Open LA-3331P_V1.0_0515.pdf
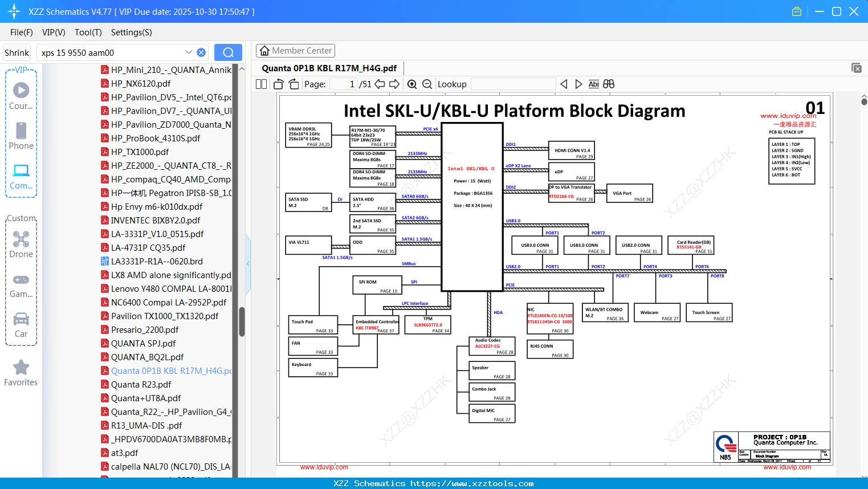Viewport: 868px width, 489px height. [x=157, y=234]
